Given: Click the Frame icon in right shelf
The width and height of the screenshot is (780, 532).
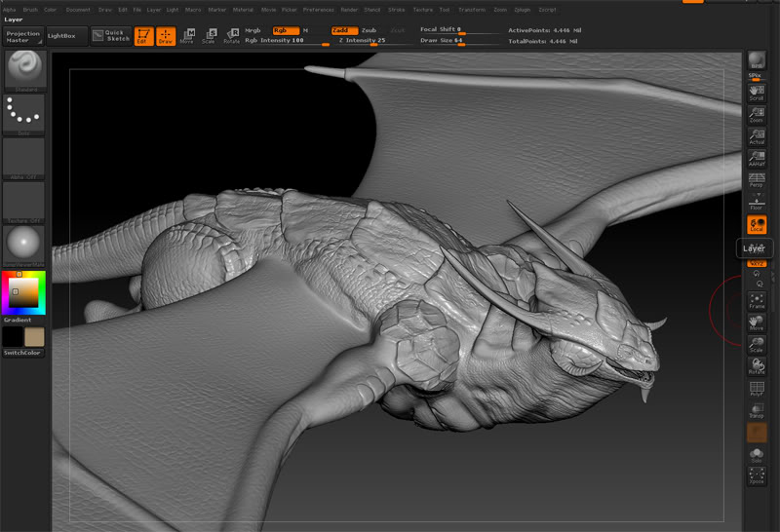Looking at the screenshot, I should (757, 301).
